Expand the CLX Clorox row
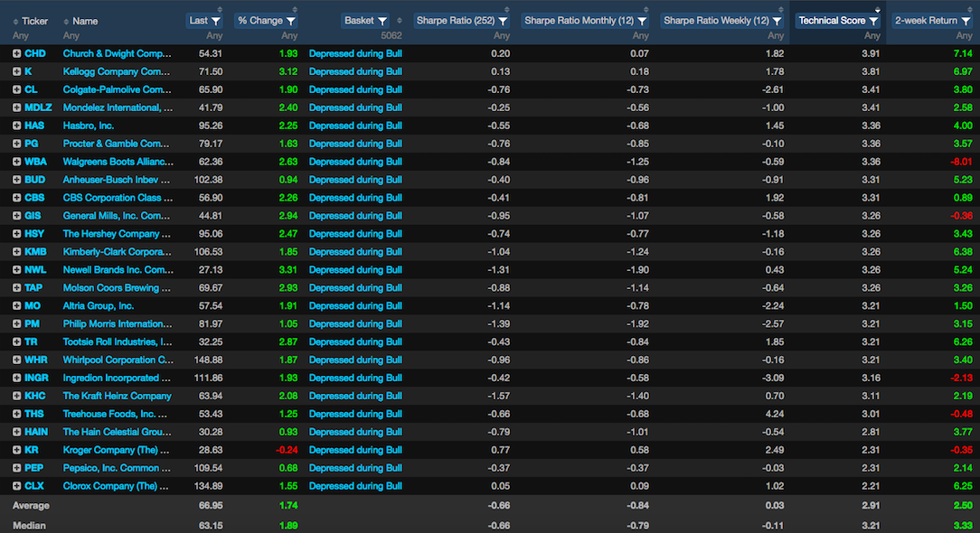Screen dimensions: 980x533 17,486
